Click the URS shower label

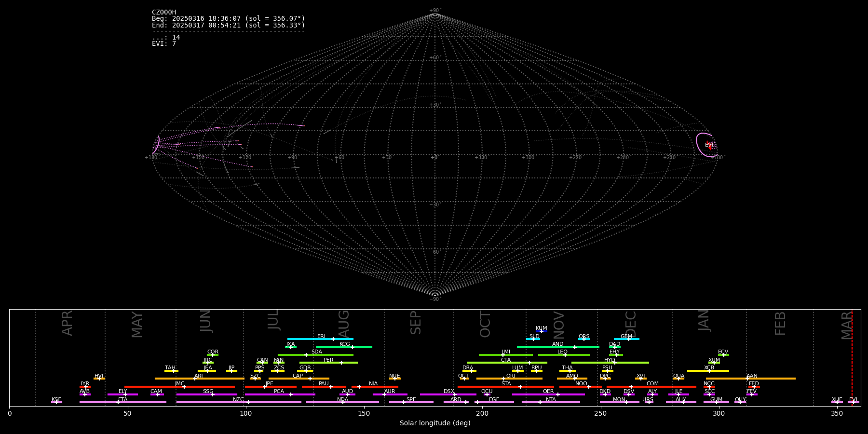coord(648,400)
